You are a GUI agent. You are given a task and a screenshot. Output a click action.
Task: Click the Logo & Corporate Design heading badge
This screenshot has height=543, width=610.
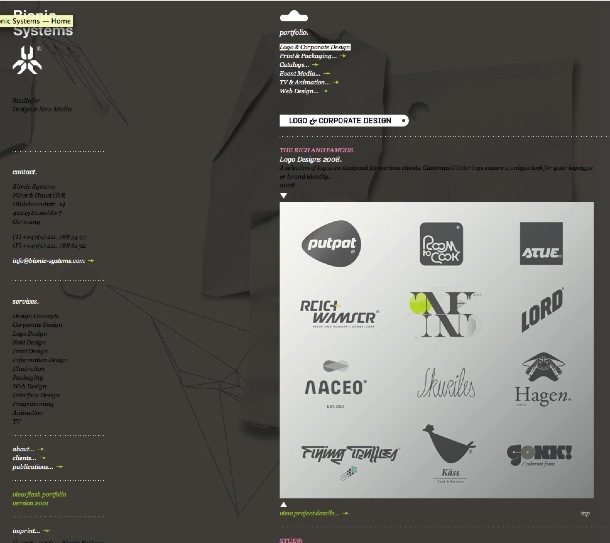pos(343,120)
